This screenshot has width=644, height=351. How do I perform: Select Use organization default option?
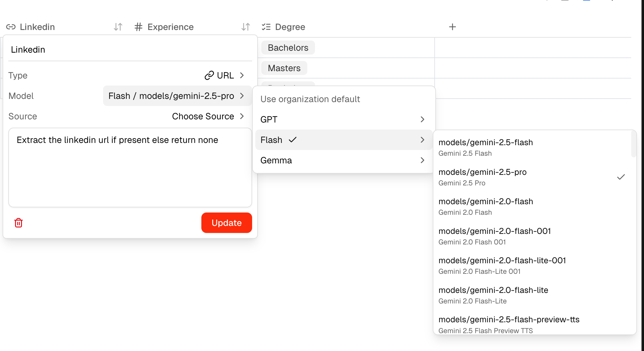(344, 99)
